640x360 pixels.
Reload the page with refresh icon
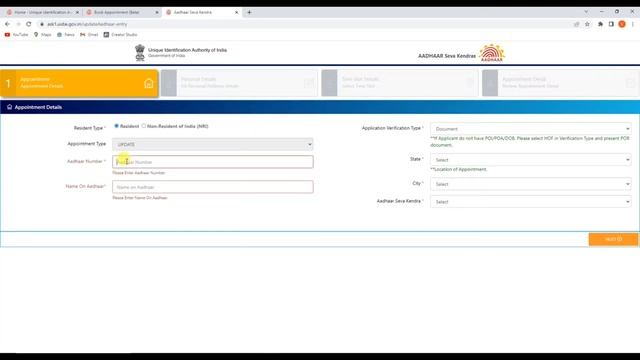click(29, 24)
